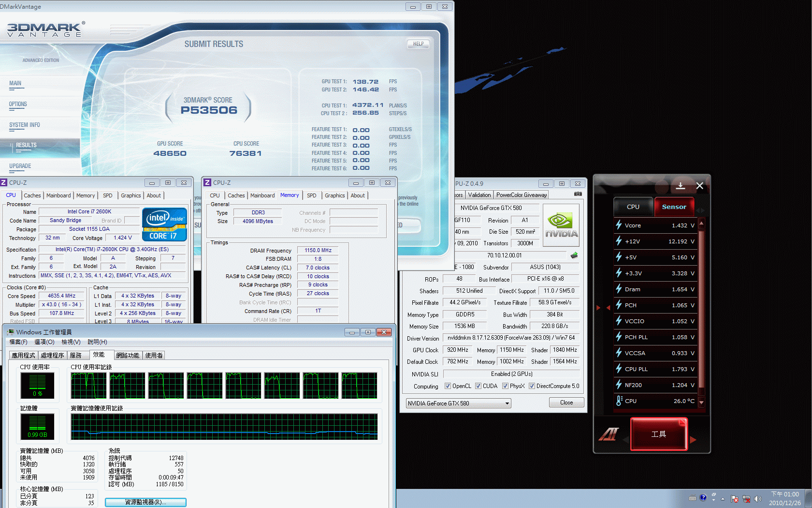Screen dimensions: 812x508
Task: Toggle the DirectCompute 5.0 checkbox
Action: point(532,386)
